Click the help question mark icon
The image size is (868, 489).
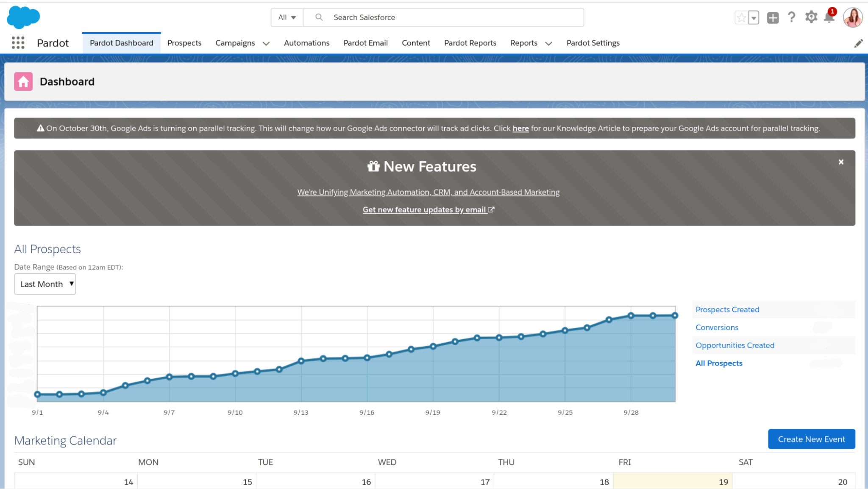pos(792,17)
